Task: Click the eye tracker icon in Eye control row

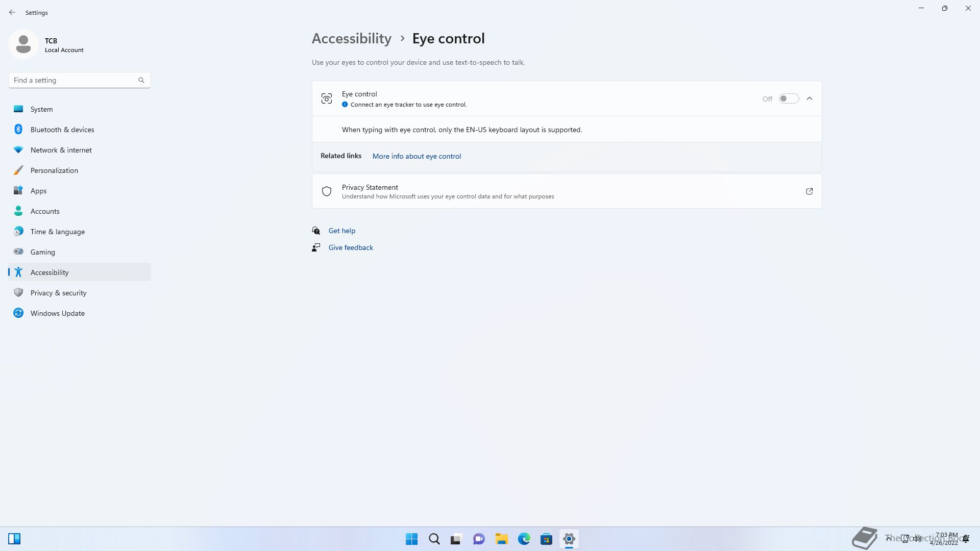Action: (327, 98)
